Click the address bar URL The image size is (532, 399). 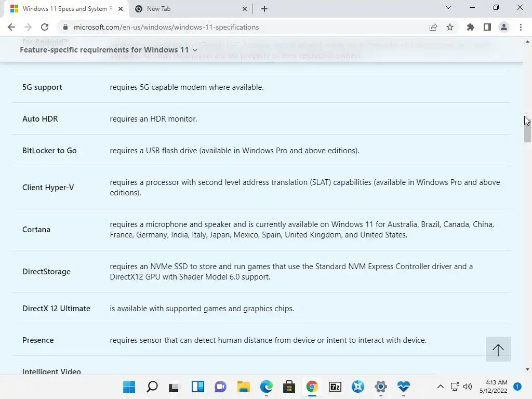pyautogui.click(x=166, y=27)
